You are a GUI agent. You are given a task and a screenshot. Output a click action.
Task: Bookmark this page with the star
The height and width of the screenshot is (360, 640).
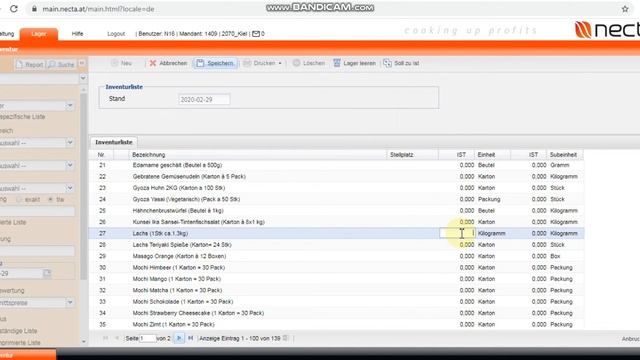pyautogui.click(x=625, y=9)
